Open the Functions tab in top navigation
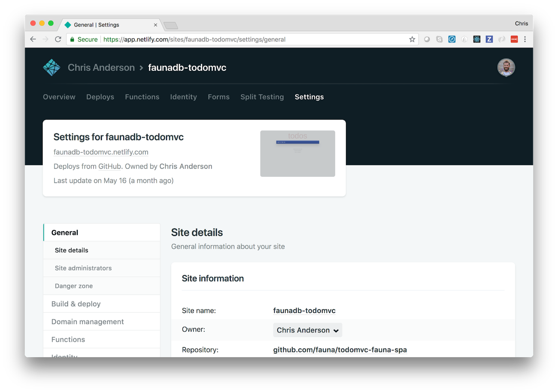 pos(142,97)
